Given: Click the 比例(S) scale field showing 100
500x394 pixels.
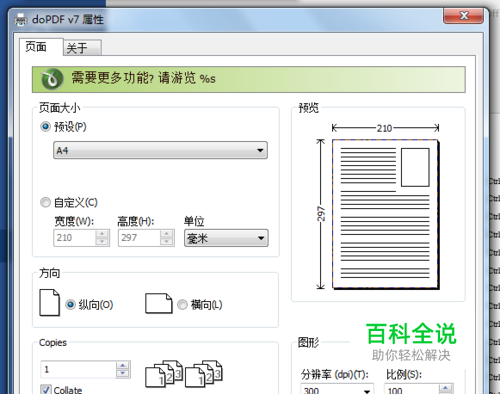Looking at the screenshot, I should pos(412,390).
